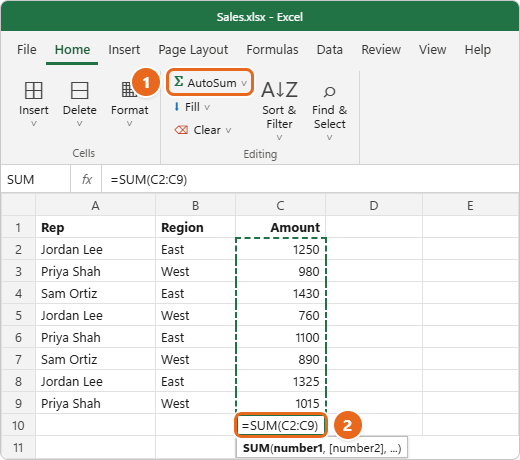This screenshot has width=520, height=460.
Task: Click the amount cell 1430
Action: point(280,293)
